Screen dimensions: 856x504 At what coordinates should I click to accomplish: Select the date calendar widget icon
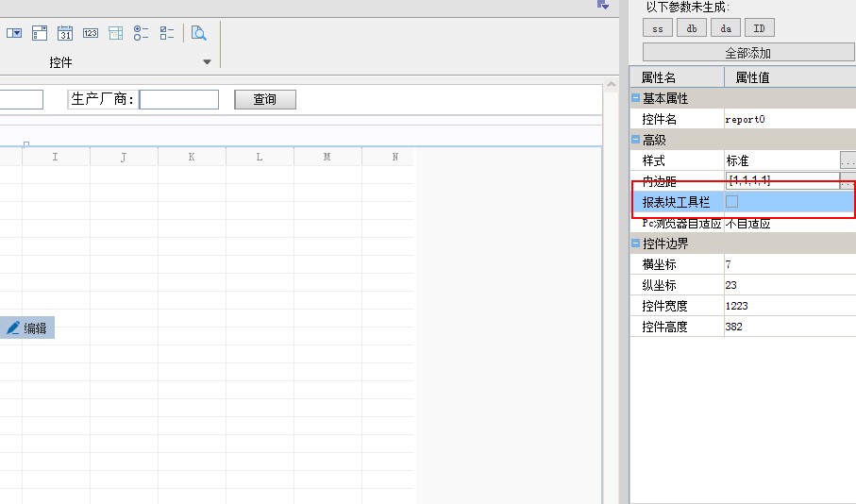[x=65, y=33]
